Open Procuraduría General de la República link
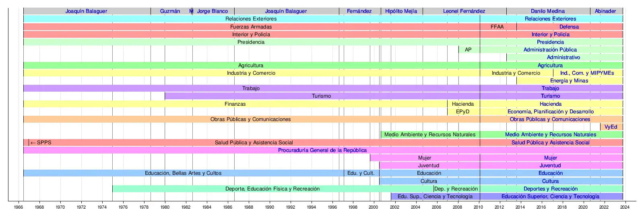Image resolution: width=644 pixels, height=209 pixels. tap(322, 150)
